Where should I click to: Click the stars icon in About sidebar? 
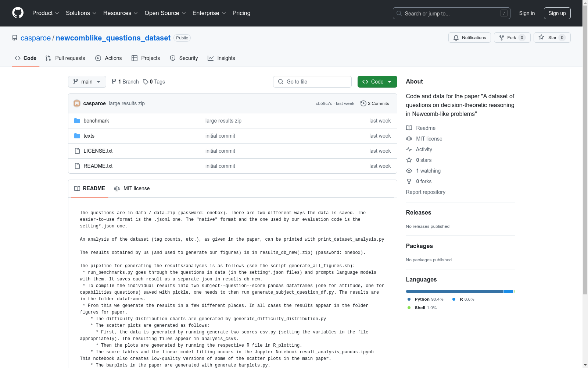[x=409, y=160]
